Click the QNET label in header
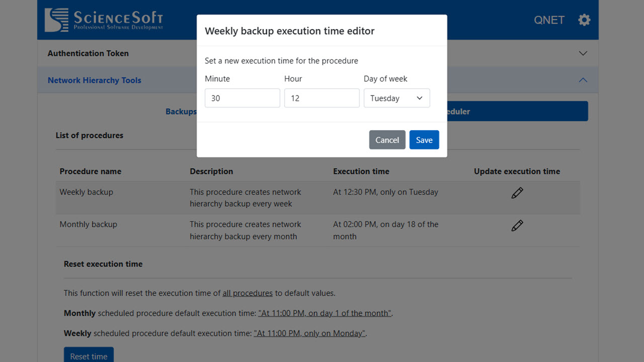 549,20
